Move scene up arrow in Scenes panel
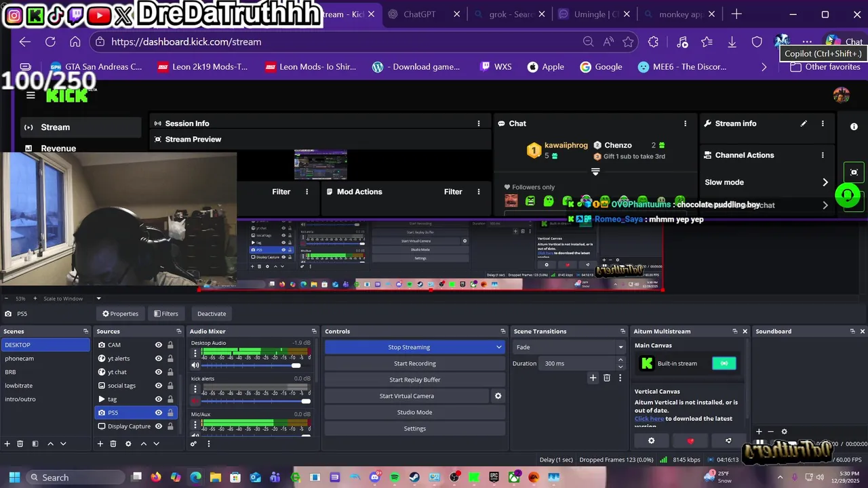 click(x=50, y=444)
